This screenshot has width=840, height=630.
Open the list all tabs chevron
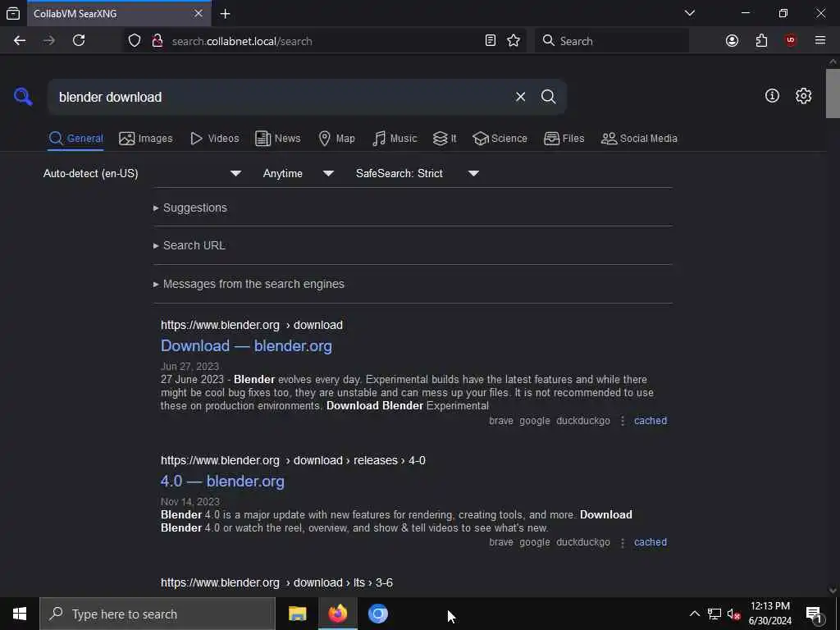(690, 13)
